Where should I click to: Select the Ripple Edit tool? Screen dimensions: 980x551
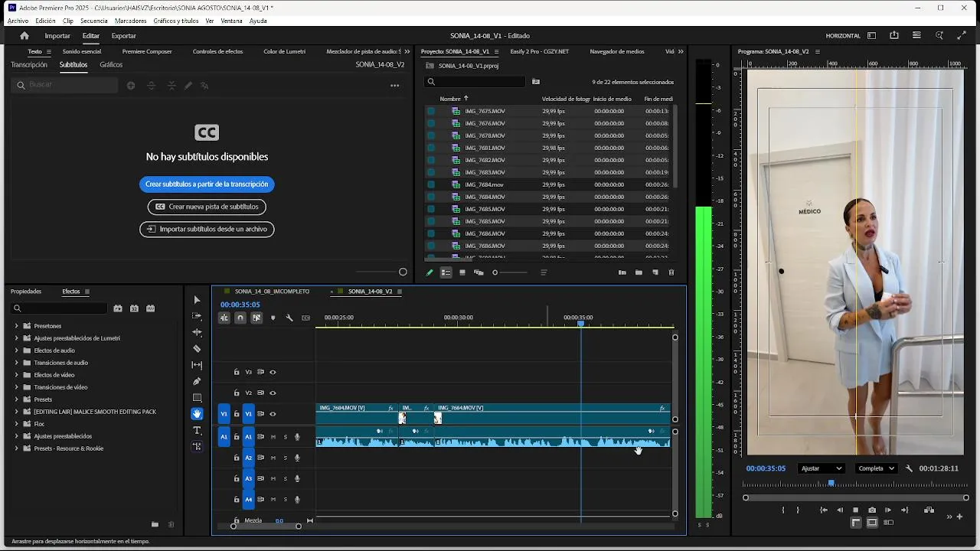(197, 332)
